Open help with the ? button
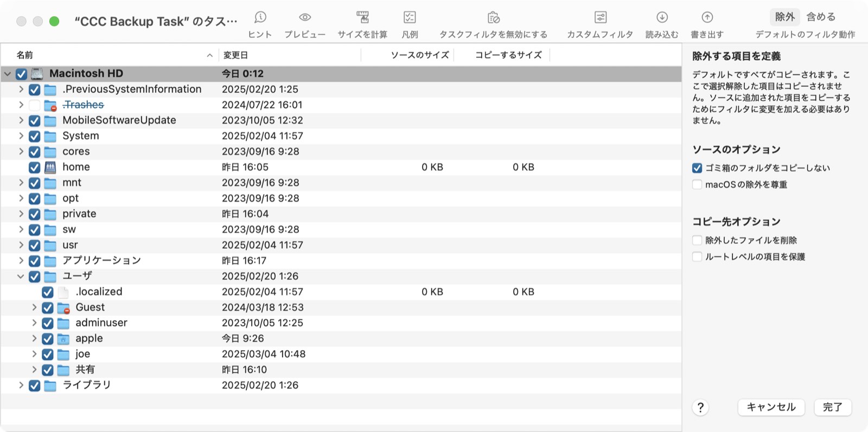Screen dimensions: 868x432 [700, 408]
